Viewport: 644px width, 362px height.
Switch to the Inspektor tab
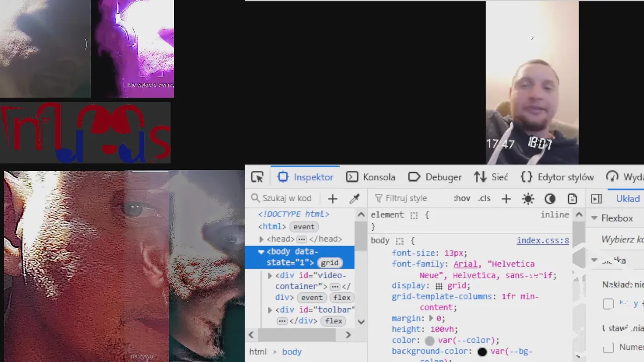click(305, 177)
